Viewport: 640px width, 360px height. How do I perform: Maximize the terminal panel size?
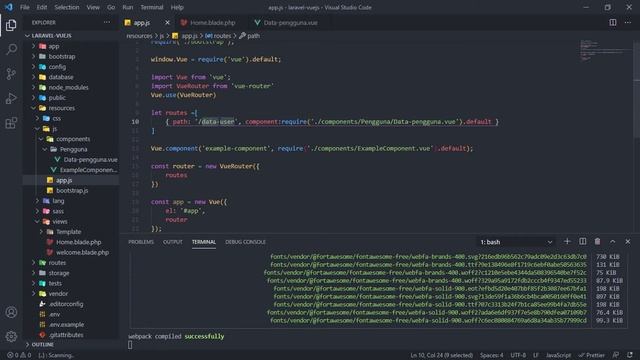click(x=613, y=242)
